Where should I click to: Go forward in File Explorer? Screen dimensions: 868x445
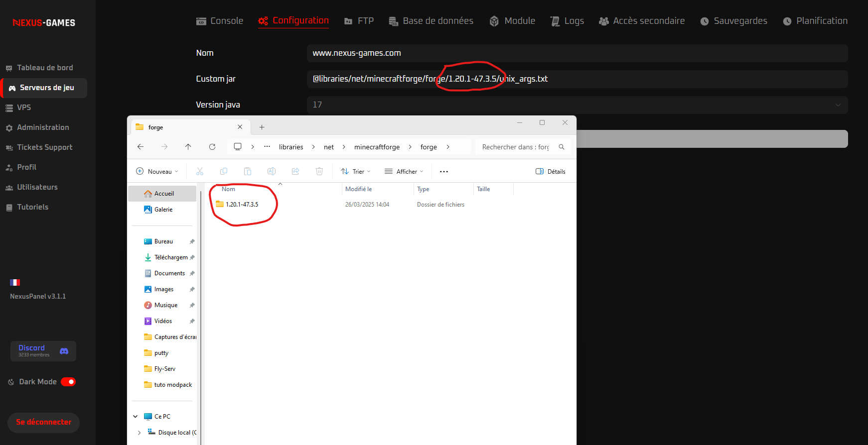pyautogui.click(x=164, y=147)
